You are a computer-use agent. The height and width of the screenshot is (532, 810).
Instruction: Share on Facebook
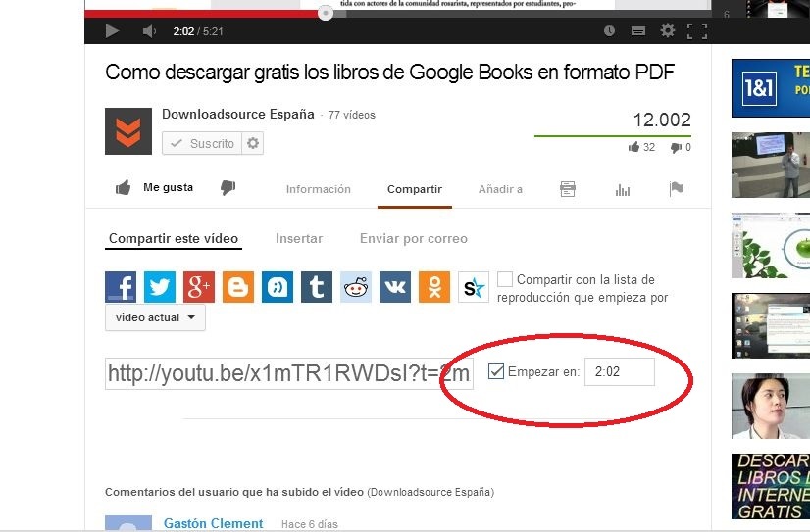point(121,287)
